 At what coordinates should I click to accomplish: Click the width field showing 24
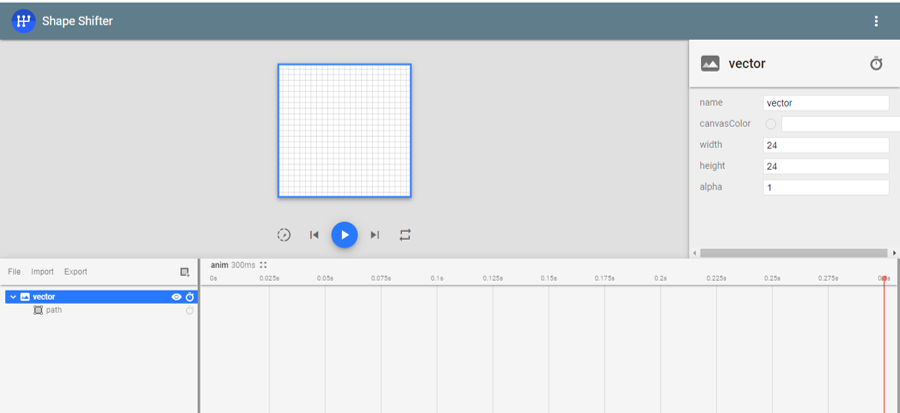click(x=826, y=146)
